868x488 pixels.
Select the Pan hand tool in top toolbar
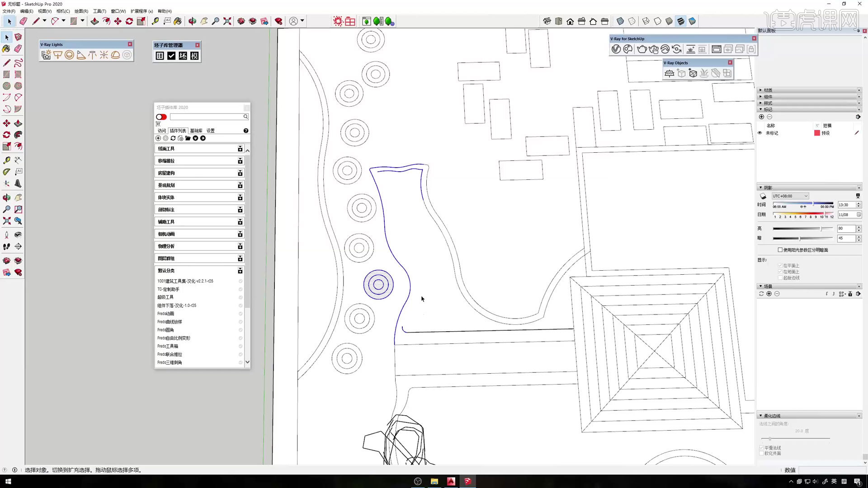click(x=204, y=21)
